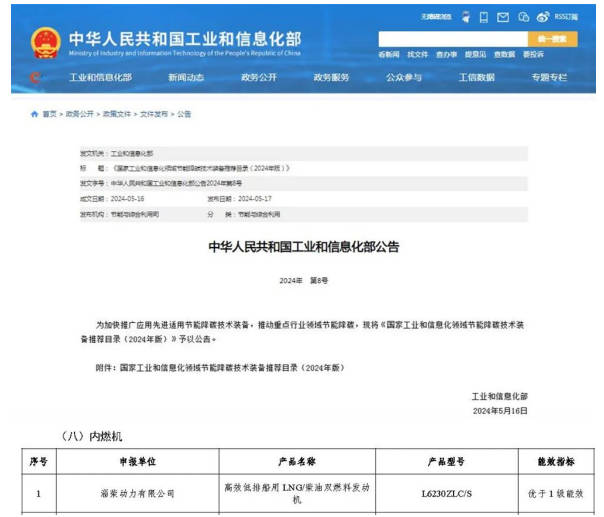
Task: Open 政务服务 nav menu
Action: (x=331, y=77)
